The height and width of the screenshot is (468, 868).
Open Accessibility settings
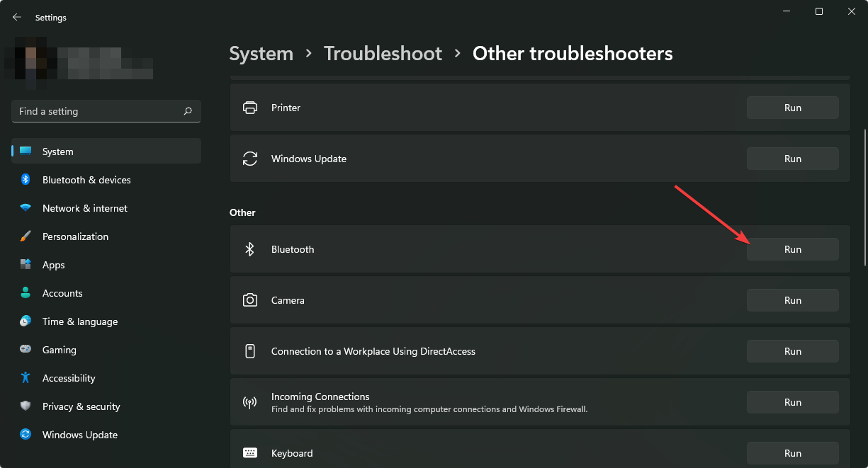(106, 378)
